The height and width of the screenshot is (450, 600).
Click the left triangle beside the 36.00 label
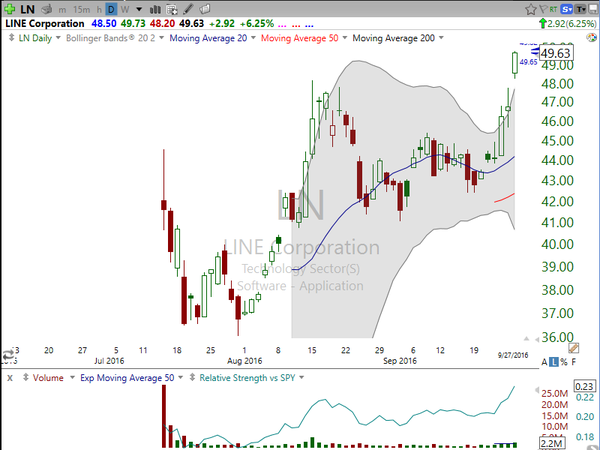pos(537,339)
